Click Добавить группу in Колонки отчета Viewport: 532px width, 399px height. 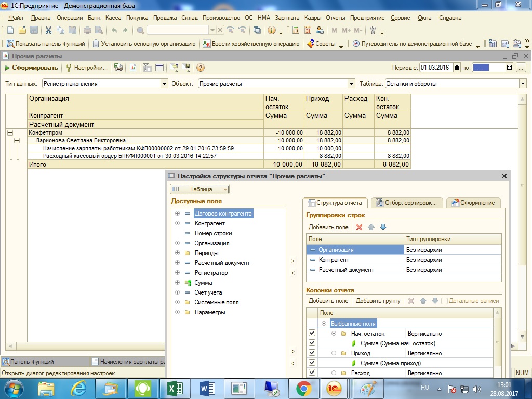[378, 301]
